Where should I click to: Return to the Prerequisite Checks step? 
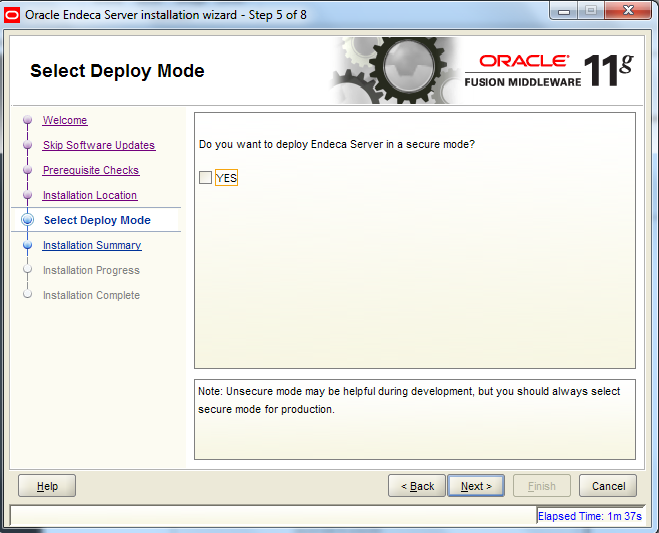click(90, 171)
